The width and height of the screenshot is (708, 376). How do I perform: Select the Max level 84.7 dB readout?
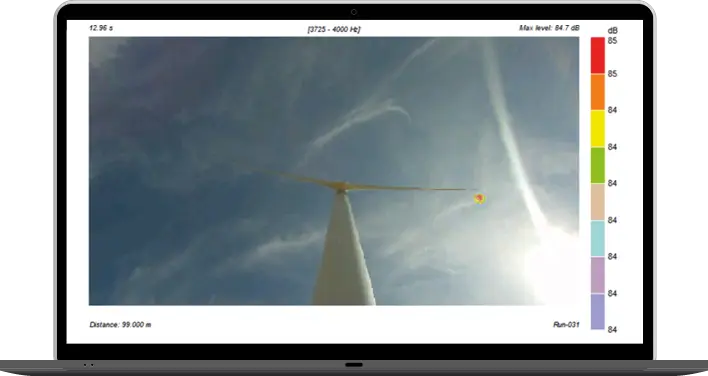[549, 28]
